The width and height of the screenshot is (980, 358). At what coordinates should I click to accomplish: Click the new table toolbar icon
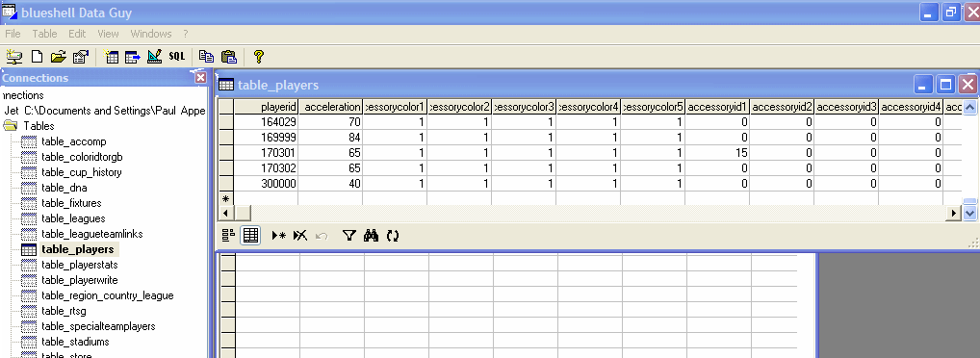pos(112,57)
